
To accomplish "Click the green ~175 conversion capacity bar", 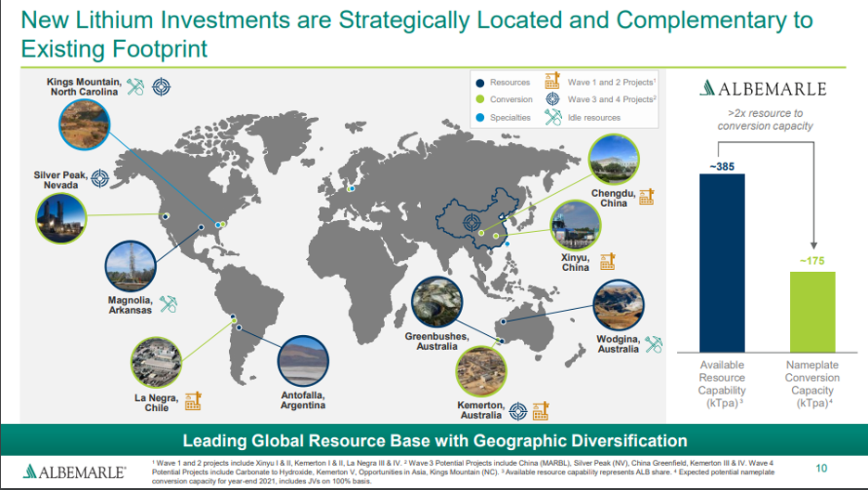I will pyautogui.click(x=812, y=312).
